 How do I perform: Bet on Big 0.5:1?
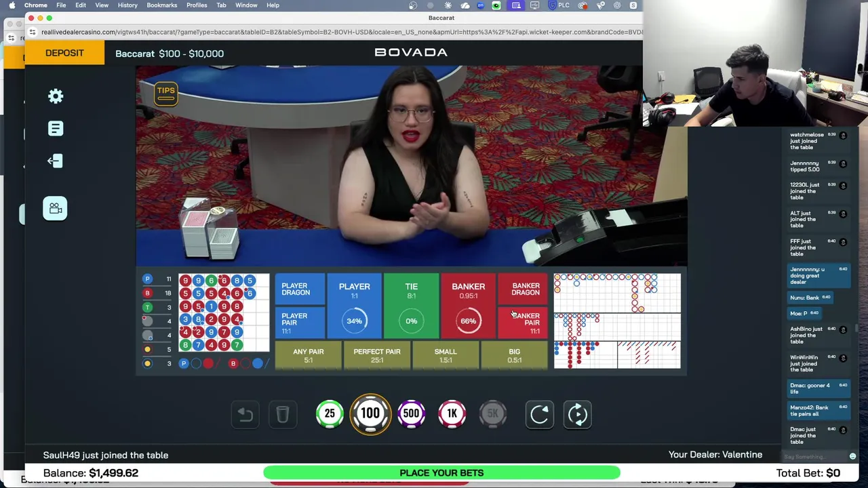514,355
